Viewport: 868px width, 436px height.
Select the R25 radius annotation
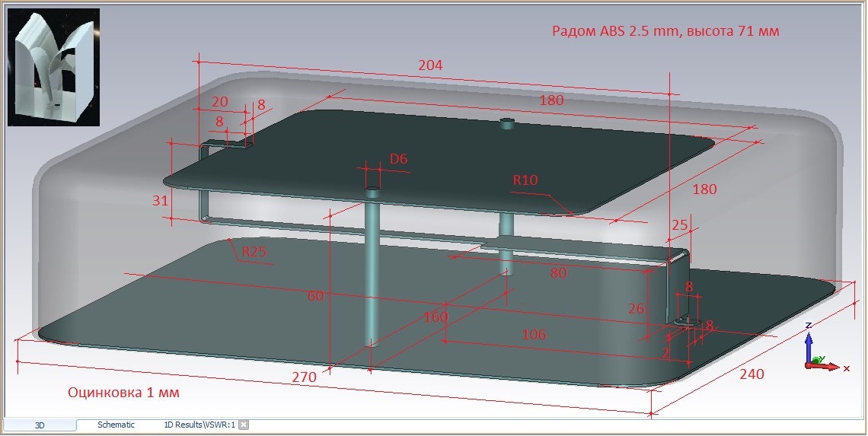[254, 252]
